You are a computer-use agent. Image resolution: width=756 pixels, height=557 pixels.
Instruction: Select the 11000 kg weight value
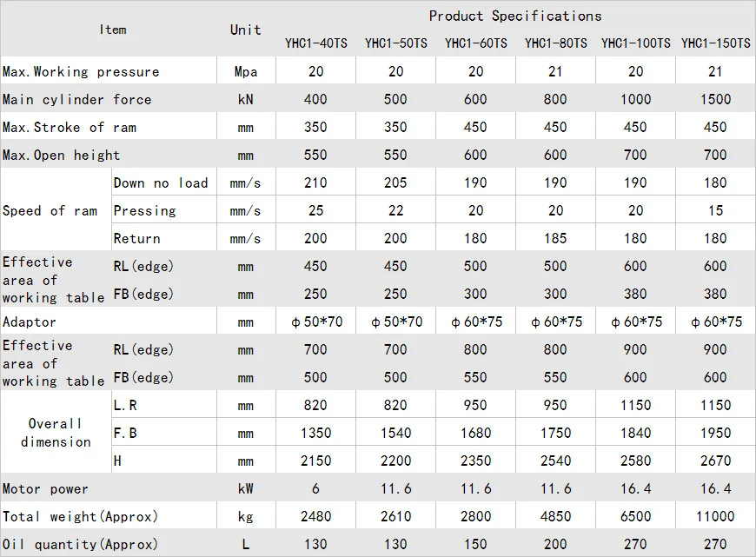[x=715, y=517]
